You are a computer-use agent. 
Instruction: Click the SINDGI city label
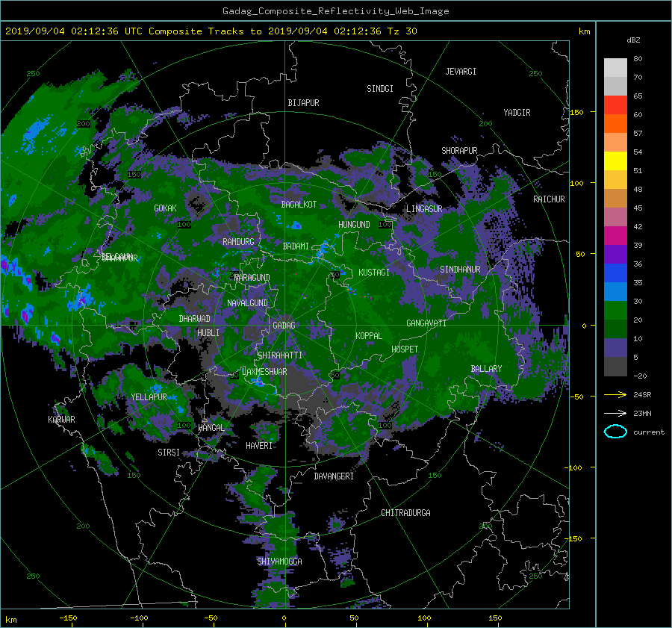[380, 89]
